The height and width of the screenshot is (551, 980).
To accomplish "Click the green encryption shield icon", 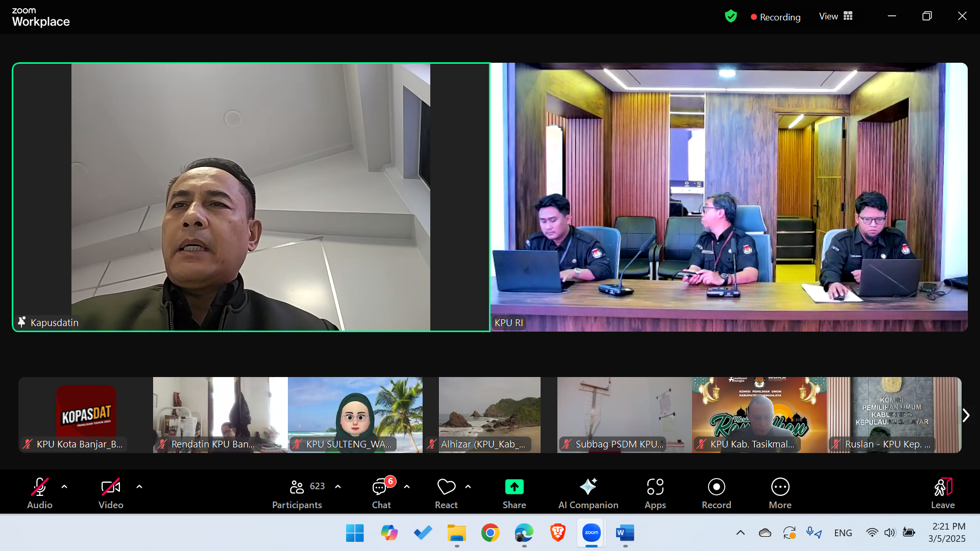I will pos(731,16).
